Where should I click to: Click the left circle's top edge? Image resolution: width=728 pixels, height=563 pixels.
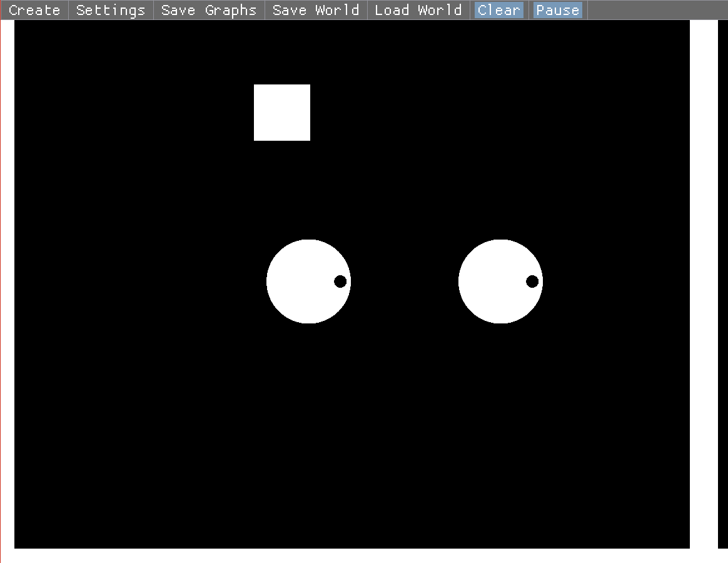[x=308, y=241]
